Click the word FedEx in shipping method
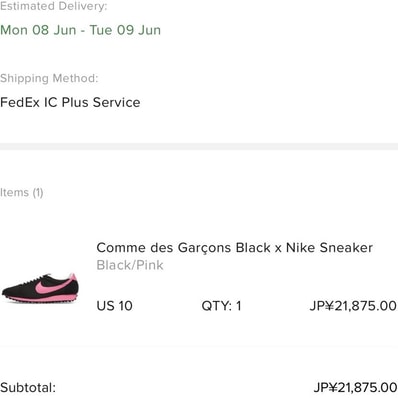Screen dimensions: 398x398 pos(20,102)
